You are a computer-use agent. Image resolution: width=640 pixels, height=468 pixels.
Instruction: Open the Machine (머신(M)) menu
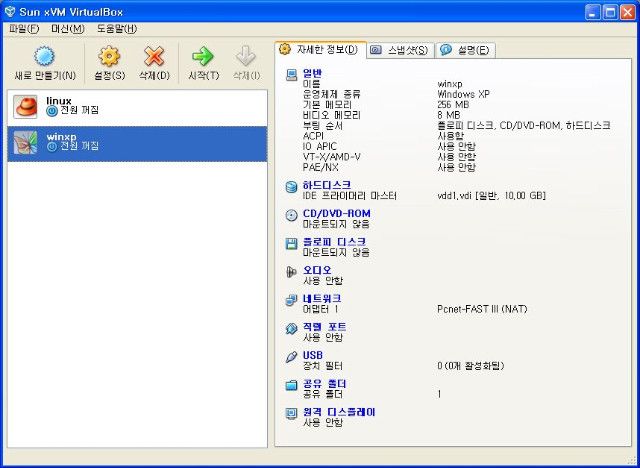pos(68,29)
